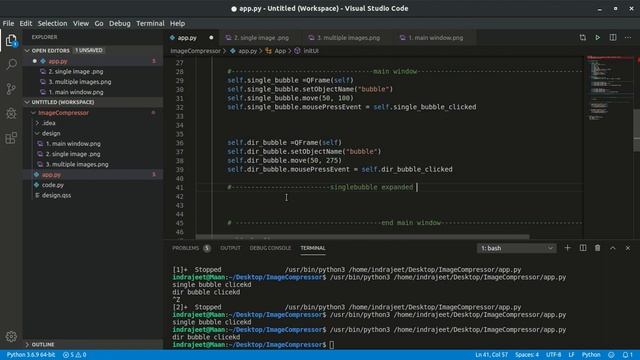The width and height of the screenshot is (640, 360).
Task: Click unsaved dot on app.py tab
Action: pyautogui.click(x=211, y=38)
